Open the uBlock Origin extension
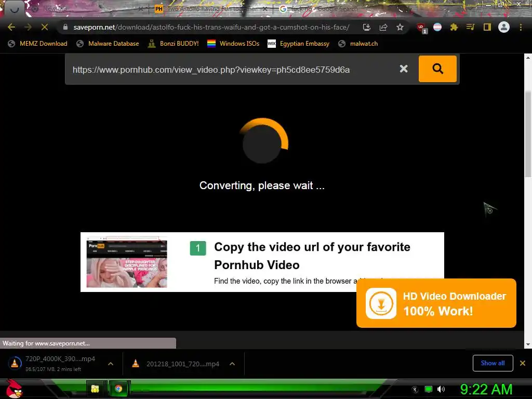The height and width of the screenshot is (399, 532). click(422, 28)
